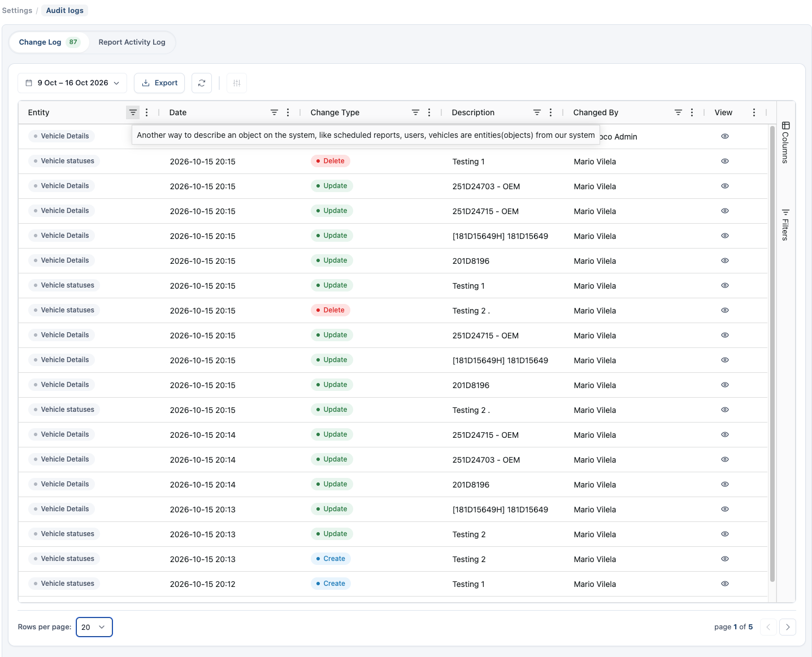
Task: View the Update Testing 2 entry at 20:13
Action: point(725,534)
